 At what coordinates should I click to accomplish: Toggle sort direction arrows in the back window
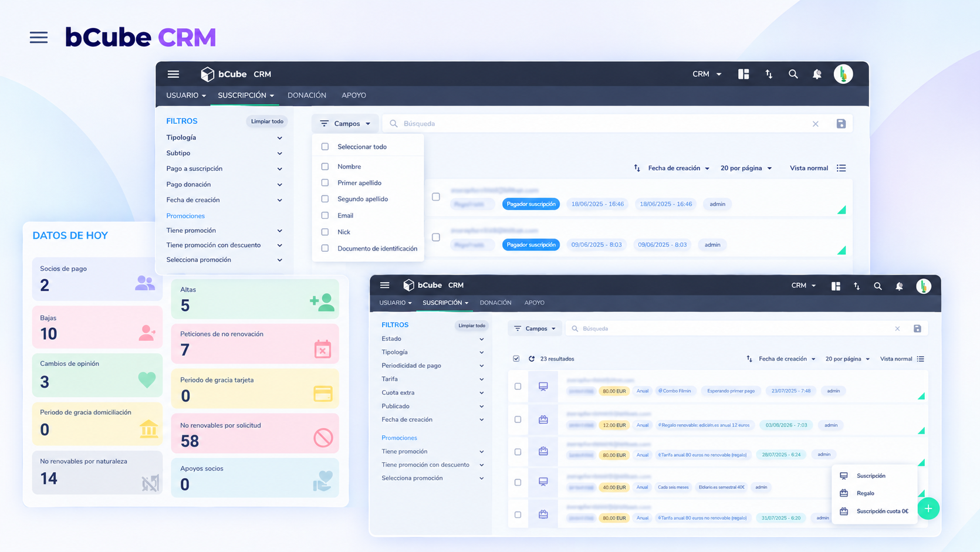coord(637,168)
